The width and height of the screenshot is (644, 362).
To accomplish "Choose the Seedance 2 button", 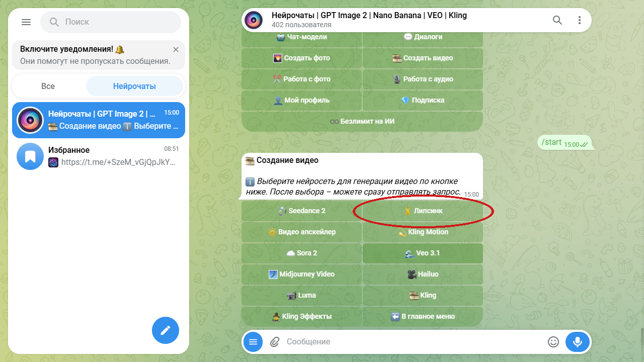I will click(x=302, y=211).
